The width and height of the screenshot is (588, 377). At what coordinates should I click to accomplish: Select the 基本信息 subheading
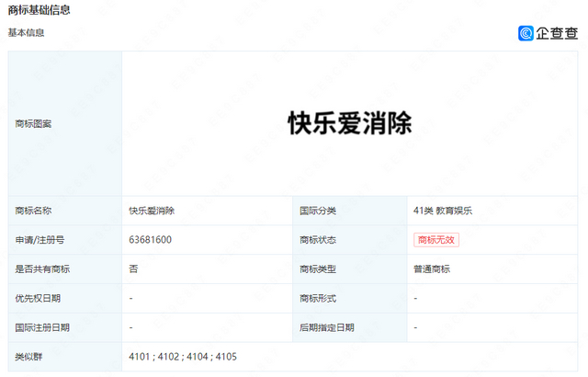[x=27, y=33]
